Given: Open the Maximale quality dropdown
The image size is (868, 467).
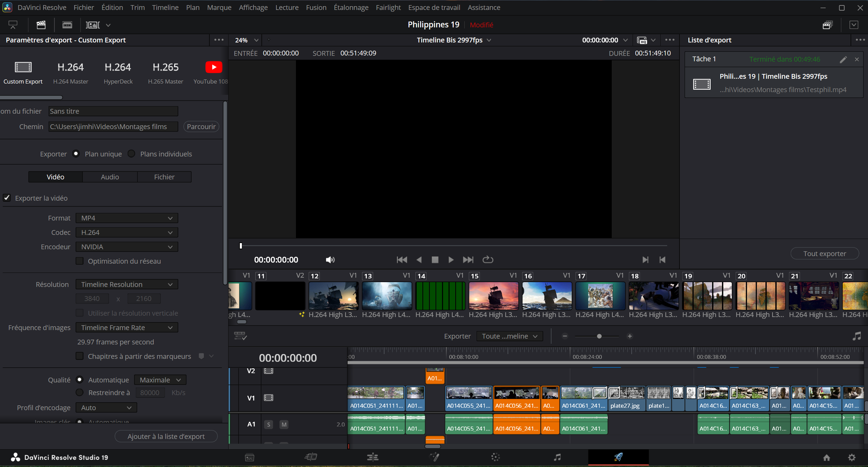Looking at the screenshot, I should (160, 380).
